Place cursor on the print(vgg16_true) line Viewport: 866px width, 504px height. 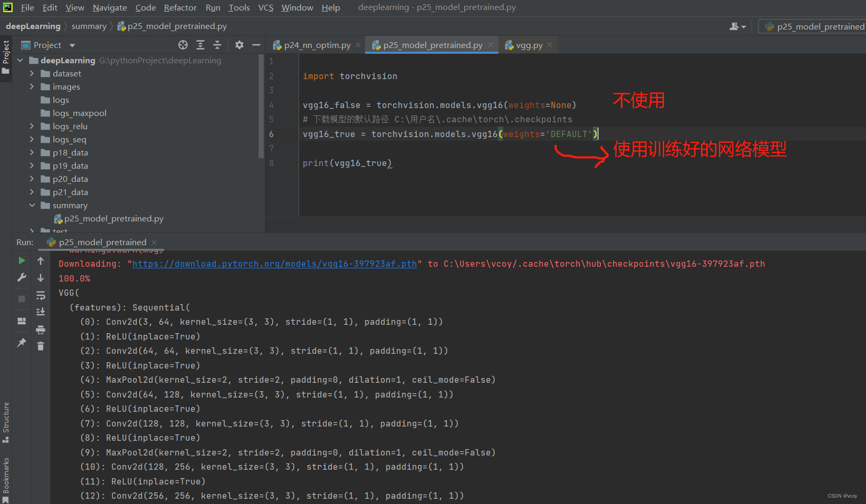click(347, 163)
